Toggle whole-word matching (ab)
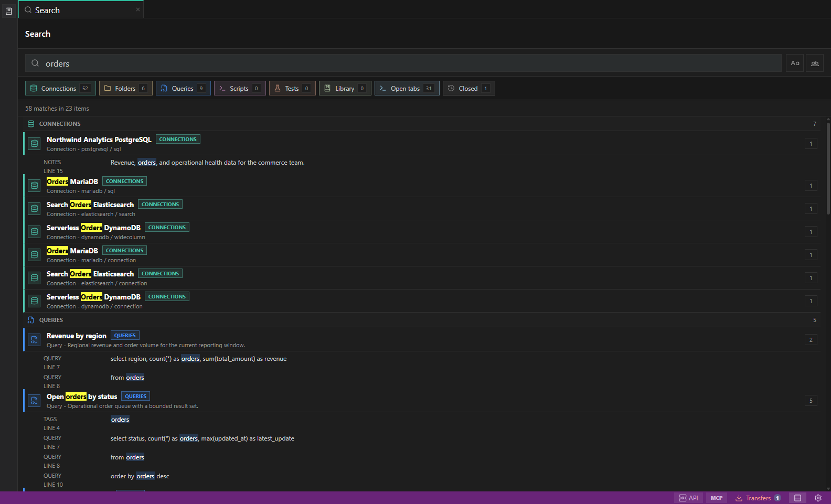The image size is (831, 504). coord(815,63)
